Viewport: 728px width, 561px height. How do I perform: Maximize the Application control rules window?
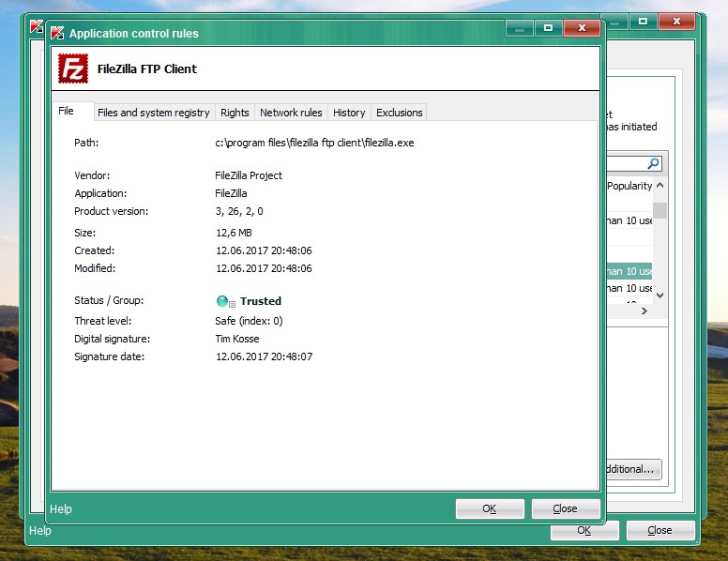[548, 28]
